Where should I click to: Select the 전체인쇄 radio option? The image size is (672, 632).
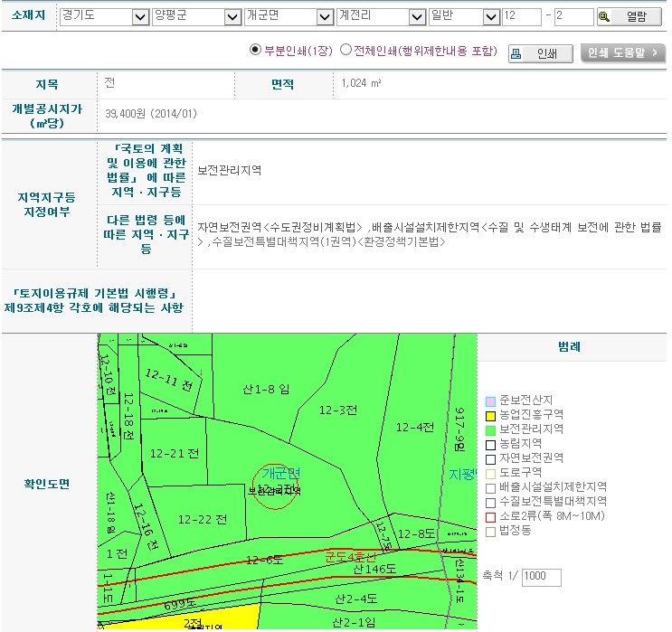345,51
